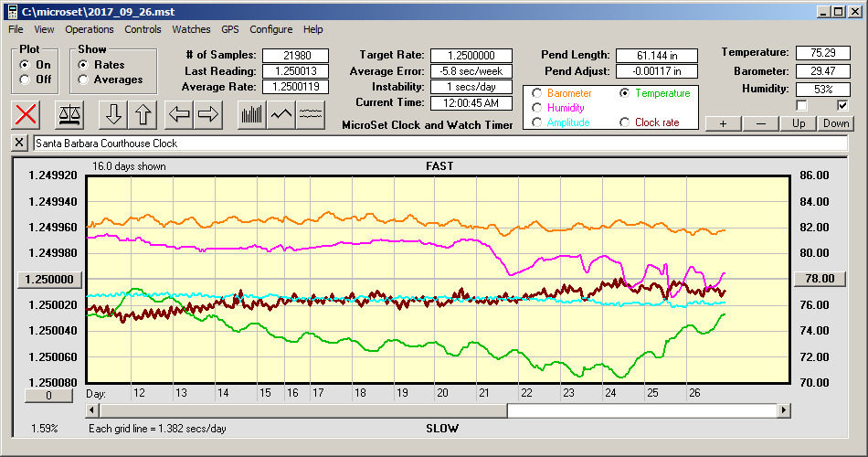Select the zigzag line graph icon
Viewport: 868px width, 457px height.
tap(281, 114)
